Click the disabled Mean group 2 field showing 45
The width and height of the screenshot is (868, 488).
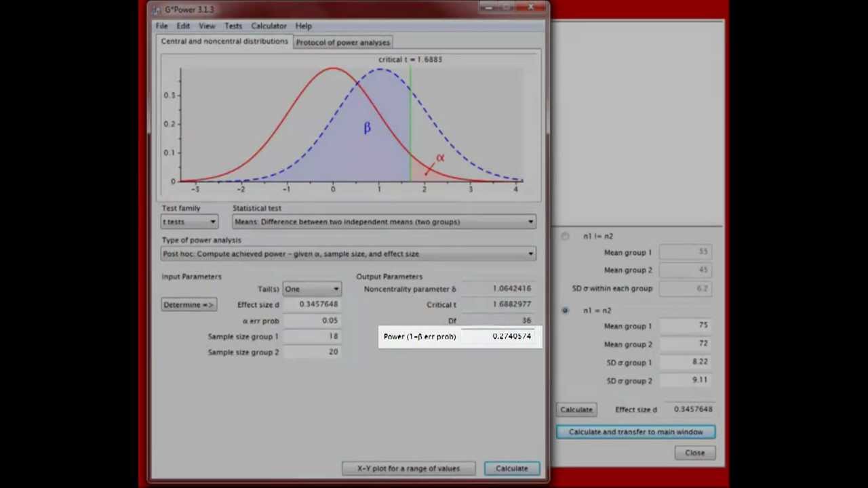coord(685,270)
